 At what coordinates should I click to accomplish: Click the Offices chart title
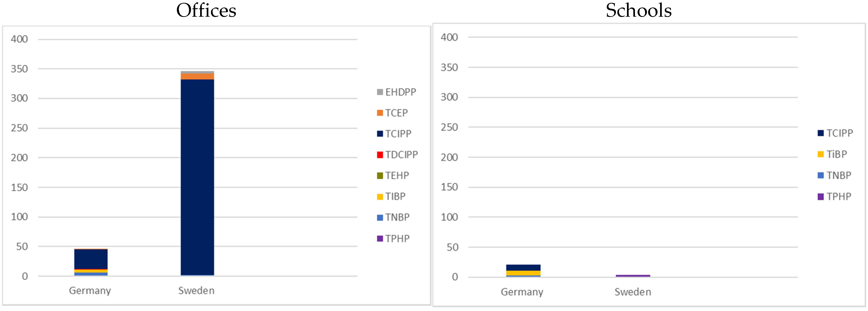[206, 11]
